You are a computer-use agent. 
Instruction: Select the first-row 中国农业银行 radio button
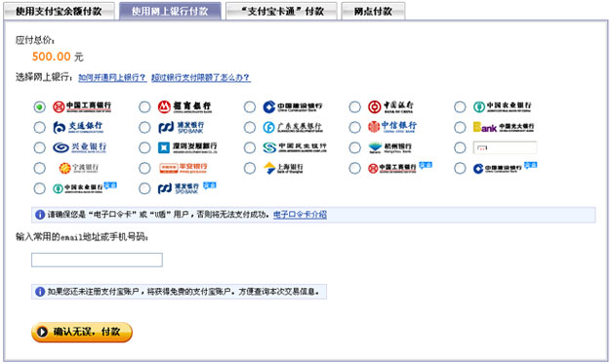460,107
